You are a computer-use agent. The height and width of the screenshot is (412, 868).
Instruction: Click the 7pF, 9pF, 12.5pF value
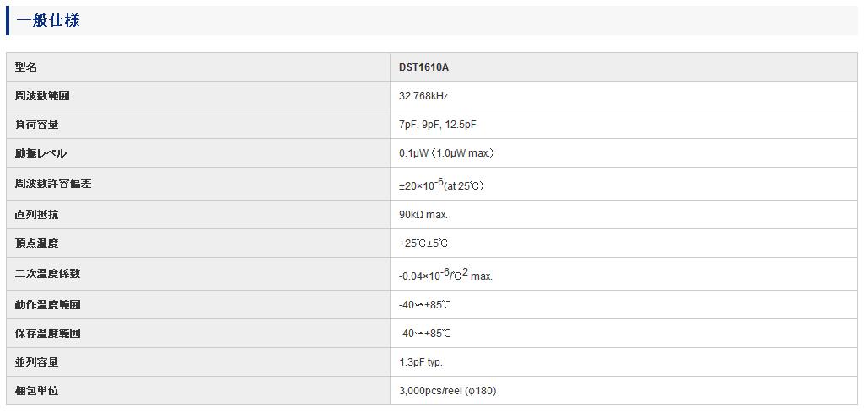click(437, 125)
